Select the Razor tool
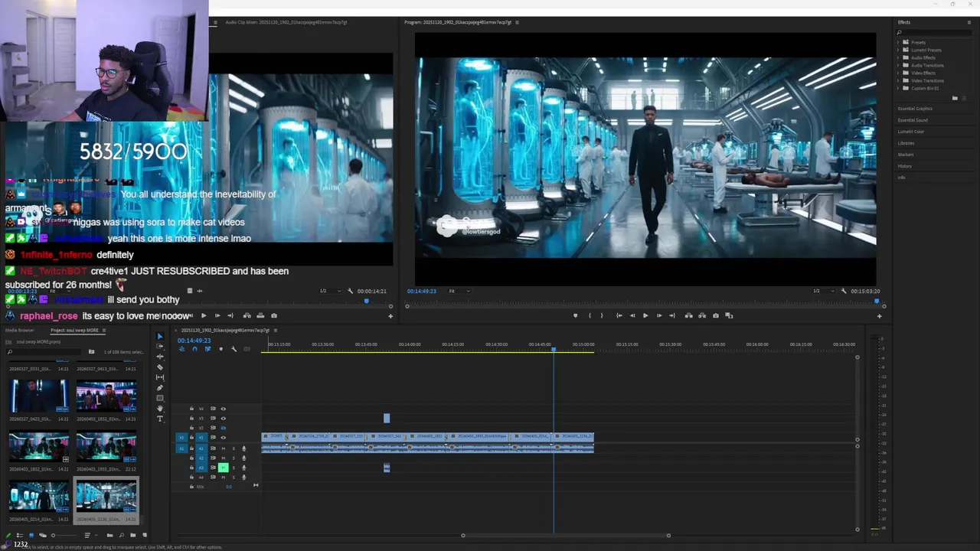The image size is (980, 551). [160, 367]
